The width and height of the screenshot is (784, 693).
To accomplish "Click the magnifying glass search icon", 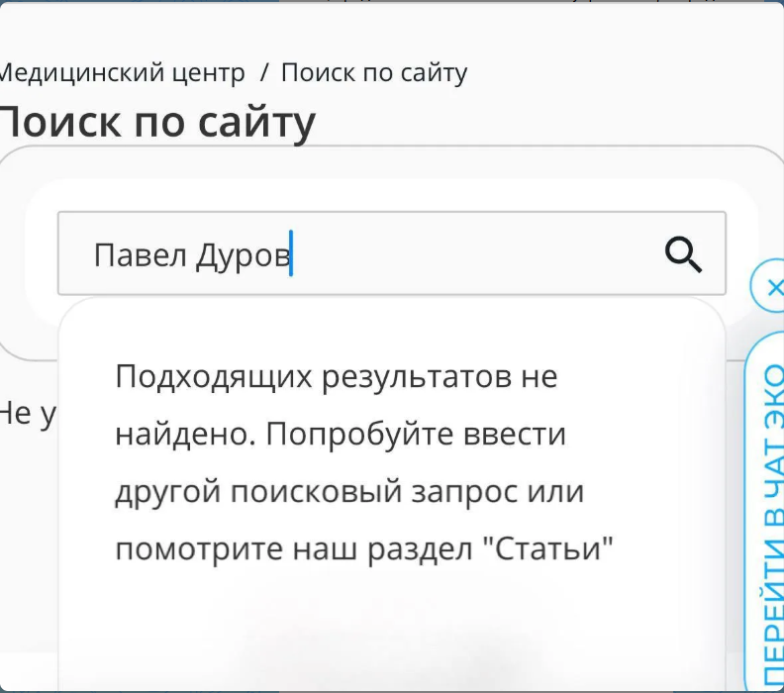I will 683,255.
